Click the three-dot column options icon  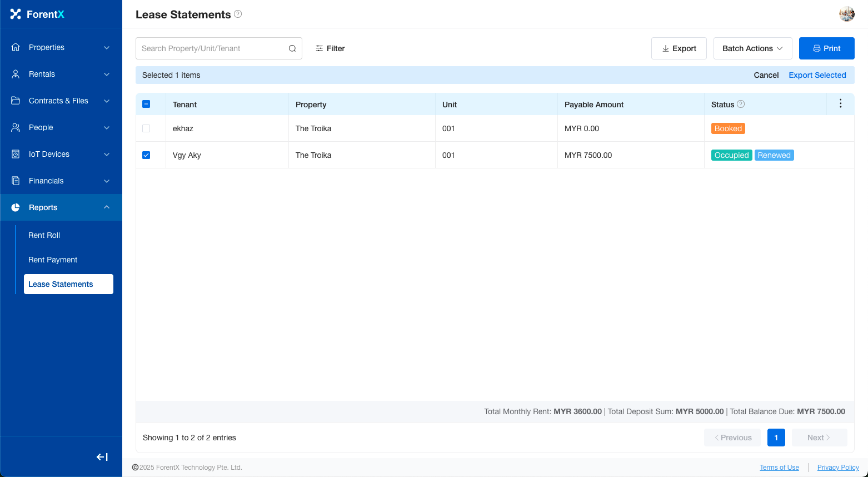tap(840, 104)
